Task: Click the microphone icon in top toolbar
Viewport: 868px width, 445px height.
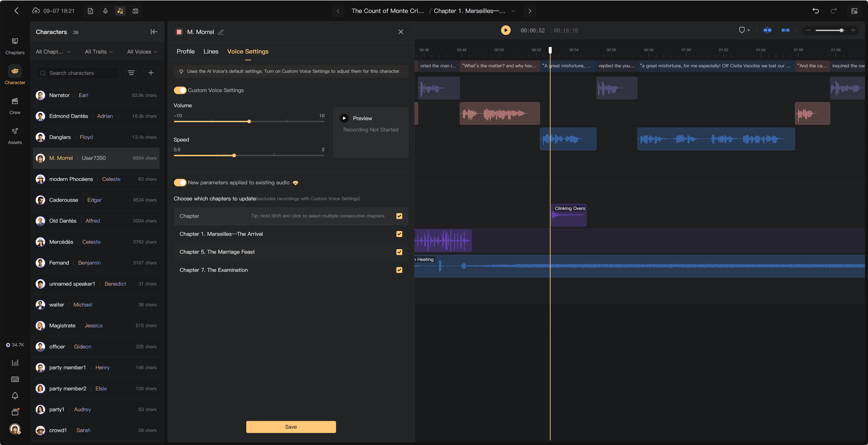Action: 105,11
